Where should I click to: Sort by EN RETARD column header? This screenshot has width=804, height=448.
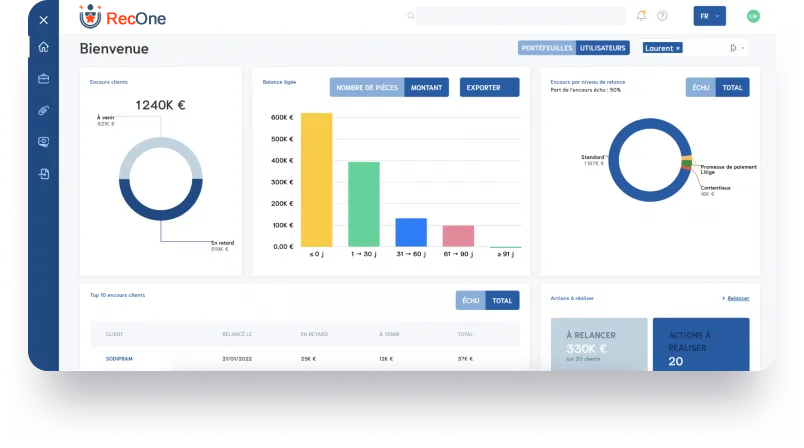pyautogui.click(x=314, y=334)
